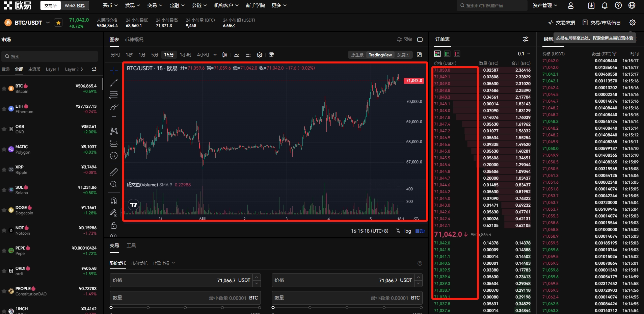Toggle magnet mode in drawing toolbar
The width and height of the screenshot is (644, 314).
[114, 201]
